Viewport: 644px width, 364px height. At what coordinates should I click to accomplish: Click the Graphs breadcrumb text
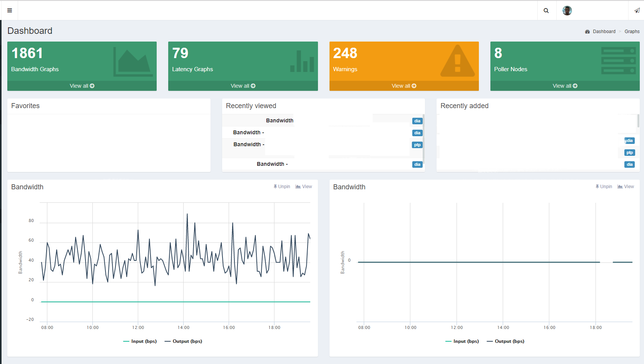click(x=632, y=32)
